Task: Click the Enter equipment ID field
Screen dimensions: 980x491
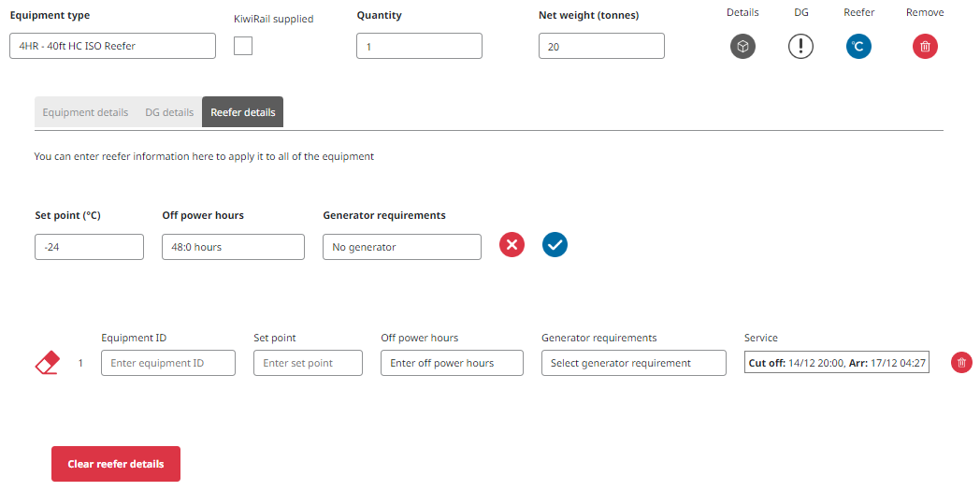Action: click(x=168, y=363)
